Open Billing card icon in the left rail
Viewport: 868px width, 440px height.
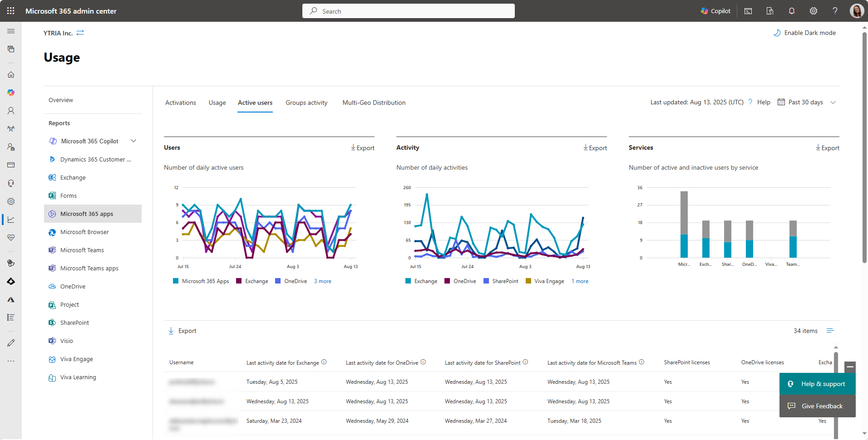coord(11,165)
